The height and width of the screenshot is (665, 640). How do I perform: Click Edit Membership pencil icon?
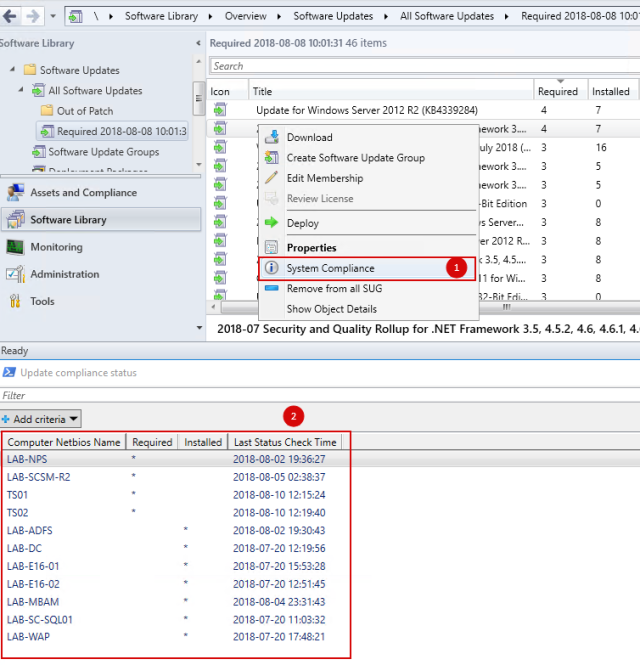click(x=271, y=178)
